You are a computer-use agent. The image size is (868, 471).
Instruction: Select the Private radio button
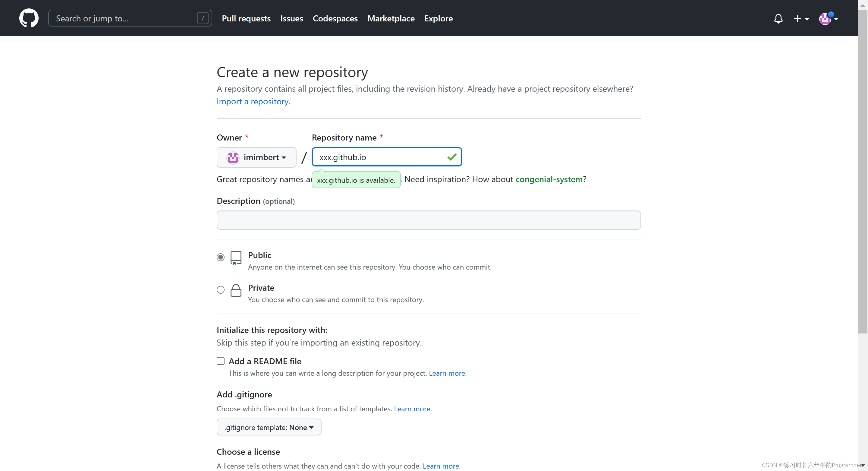point(221,289)
